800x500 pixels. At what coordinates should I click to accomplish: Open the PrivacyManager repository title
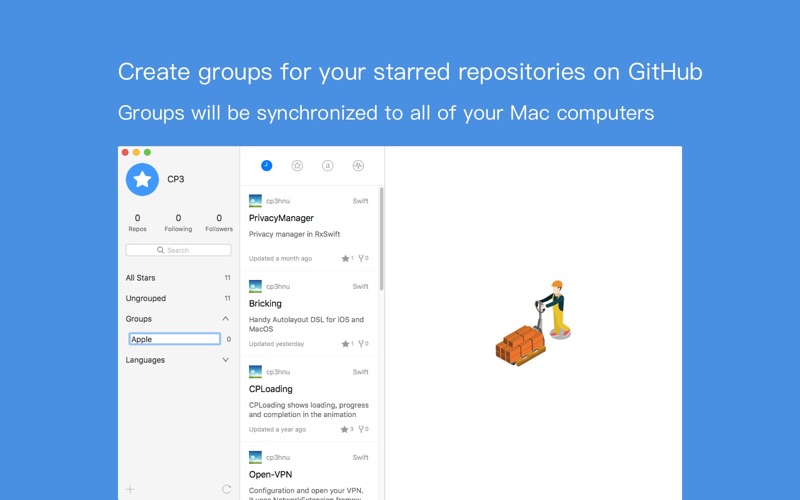(281, 218)
